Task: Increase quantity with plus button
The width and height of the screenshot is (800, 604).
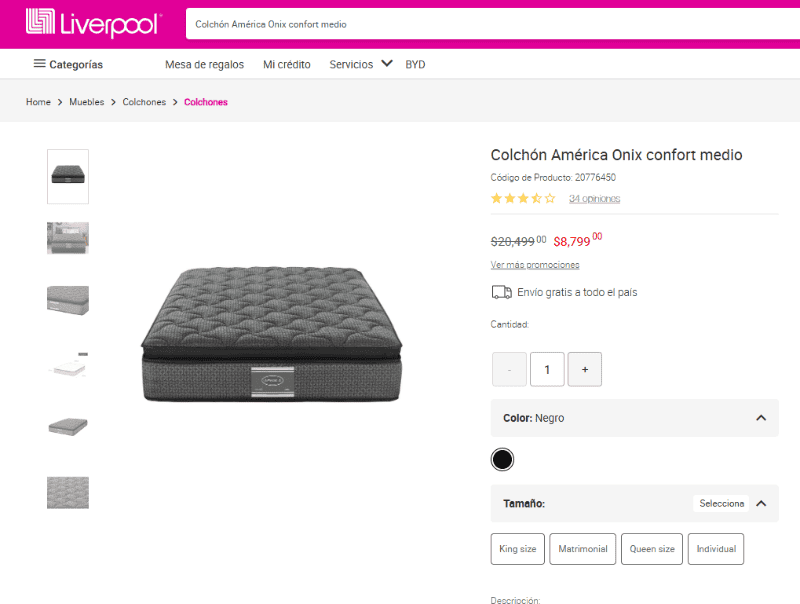Action: [x=585, y=369]
